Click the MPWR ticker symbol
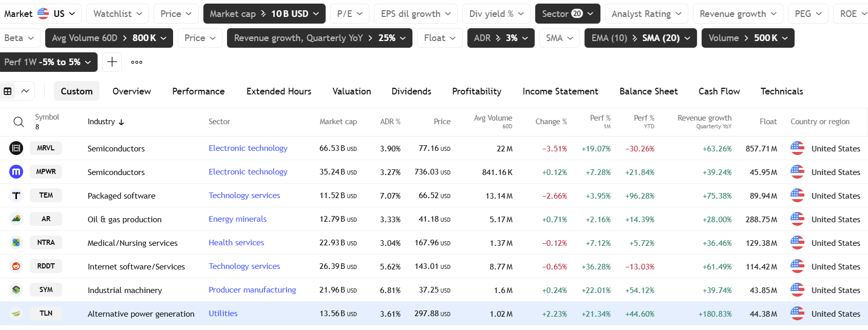 click(x=46, y=172)
